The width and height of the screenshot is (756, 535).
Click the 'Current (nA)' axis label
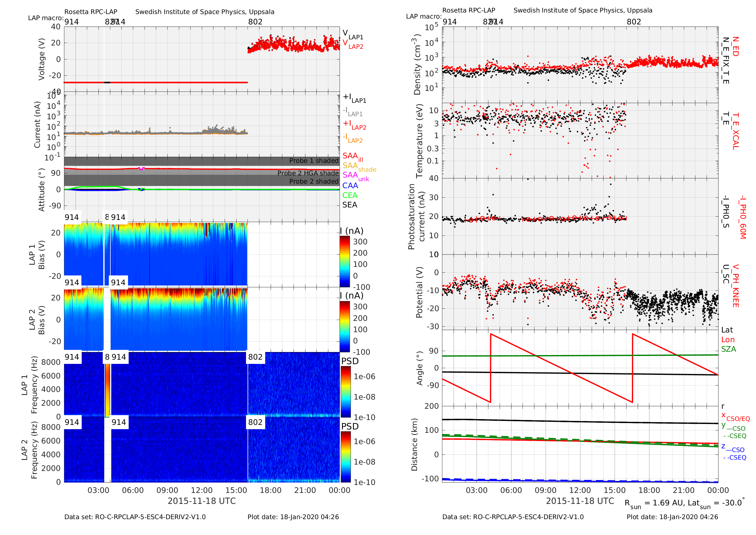coord(37,124)
